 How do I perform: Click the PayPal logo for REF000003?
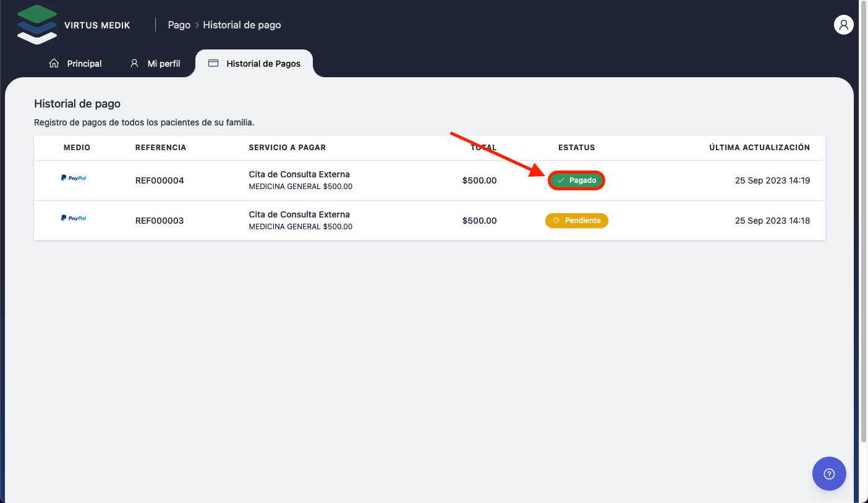click(74, 218)
